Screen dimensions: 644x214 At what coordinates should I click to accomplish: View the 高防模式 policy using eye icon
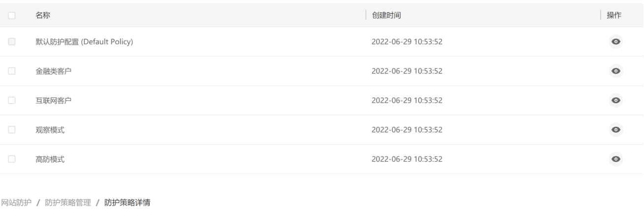[615, 159]
